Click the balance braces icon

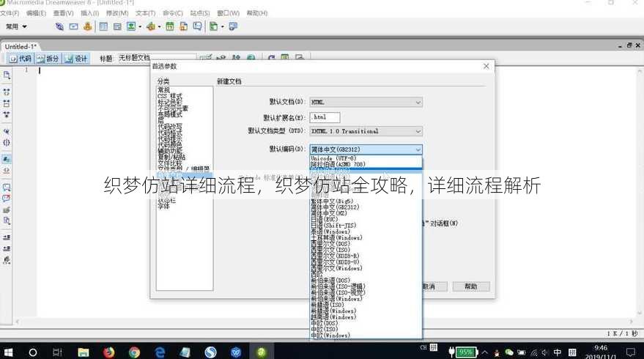(x=7, y=143)
